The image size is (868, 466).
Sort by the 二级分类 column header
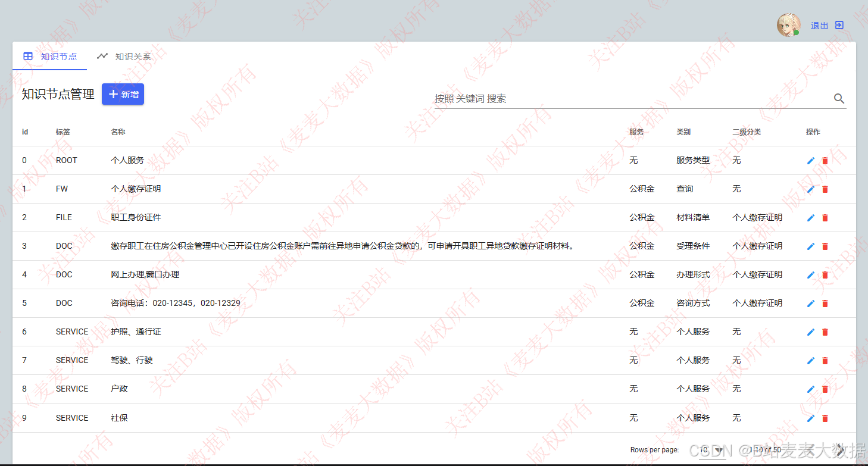pos(747,132)
